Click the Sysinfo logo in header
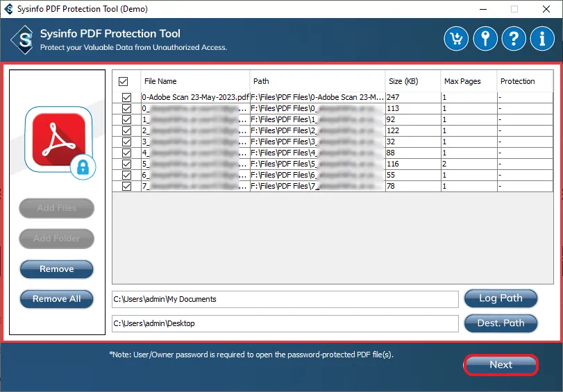 click(x=22, y=40)
